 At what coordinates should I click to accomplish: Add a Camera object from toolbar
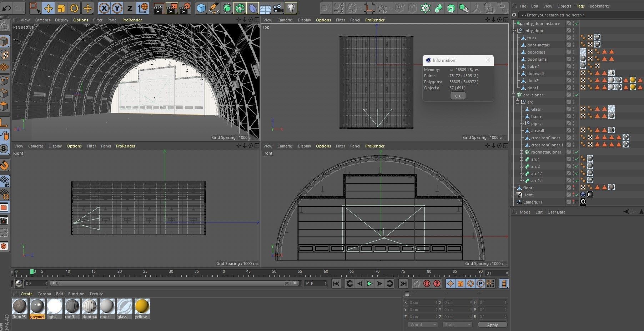[x=278, y=8]
